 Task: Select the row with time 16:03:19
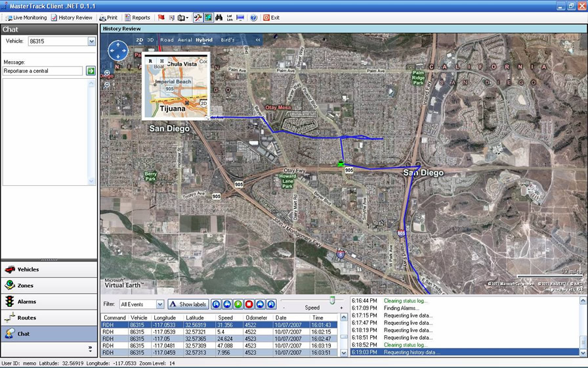point(219,346)
